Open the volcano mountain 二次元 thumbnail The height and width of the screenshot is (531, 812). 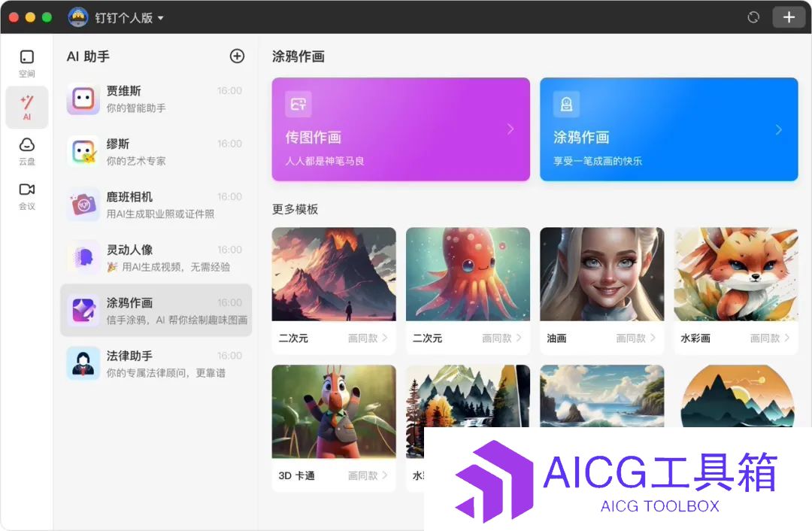(x=334, y=274)
